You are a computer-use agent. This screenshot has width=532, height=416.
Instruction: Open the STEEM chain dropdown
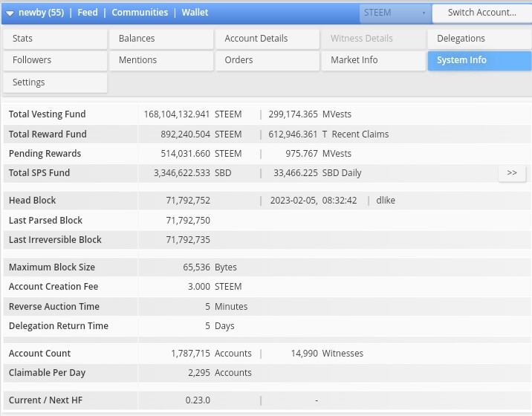(395, 13)
